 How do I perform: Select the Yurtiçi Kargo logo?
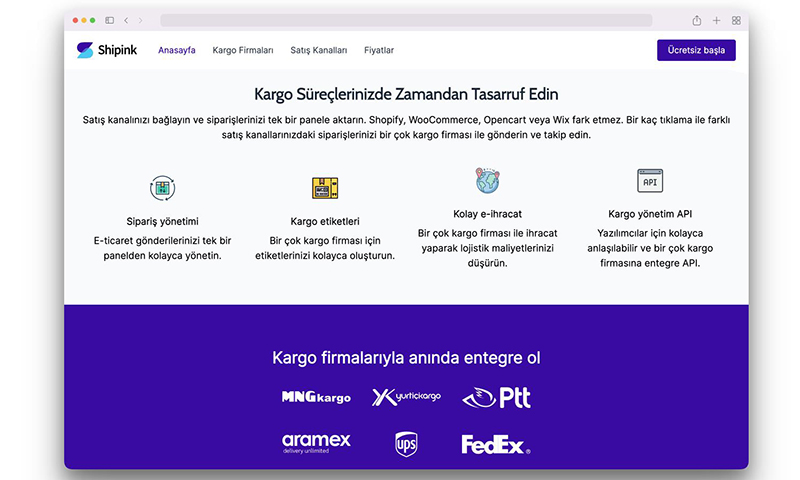(406, 397)
